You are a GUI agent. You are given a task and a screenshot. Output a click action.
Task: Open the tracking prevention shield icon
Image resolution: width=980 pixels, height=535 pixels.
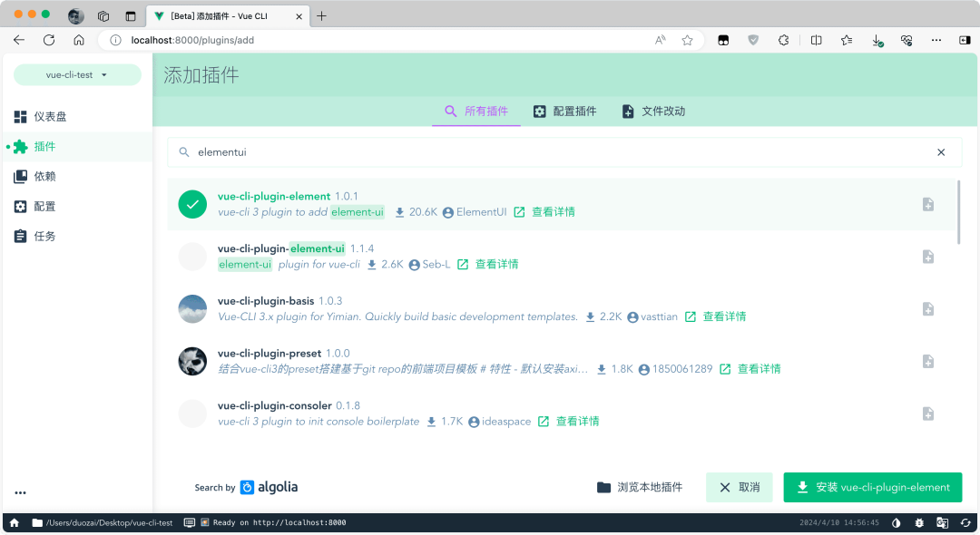754,40
